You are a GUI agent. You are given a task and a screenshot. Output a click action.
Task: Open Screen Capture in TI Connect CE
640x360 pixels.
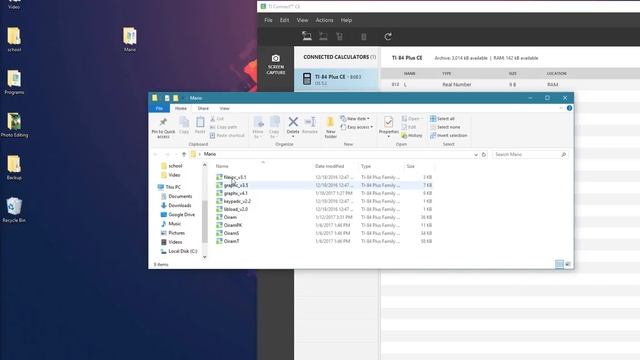[276, 64]
